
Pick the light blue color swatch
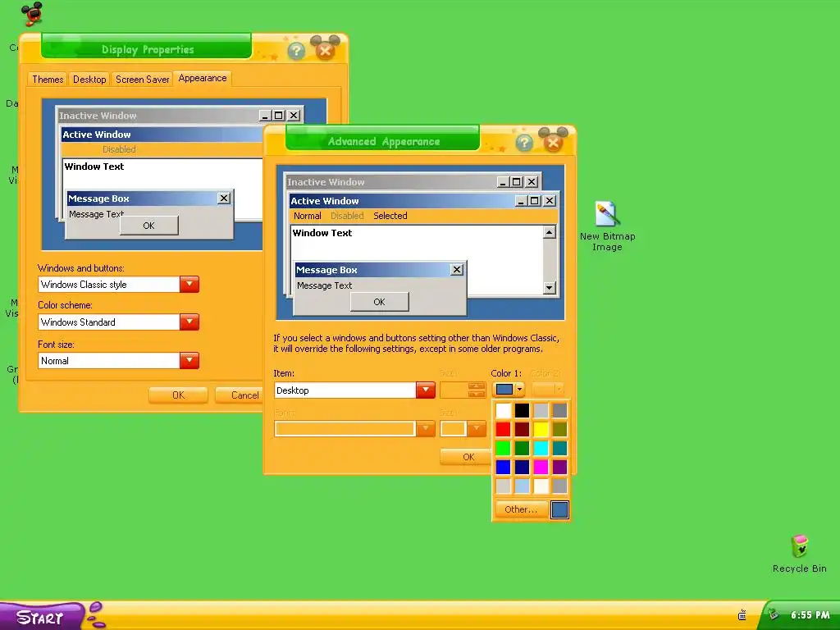[x=522, y=486]
